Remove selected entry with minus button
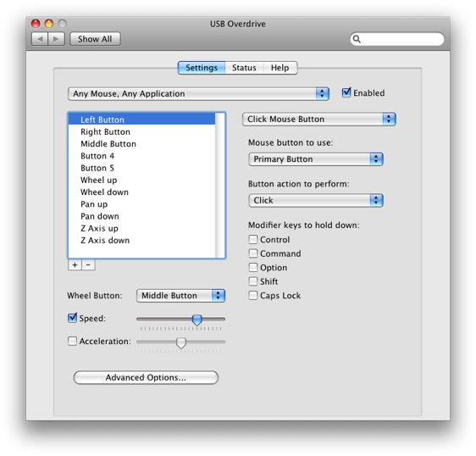The image size is (476, 456). [x=88, y=265]
